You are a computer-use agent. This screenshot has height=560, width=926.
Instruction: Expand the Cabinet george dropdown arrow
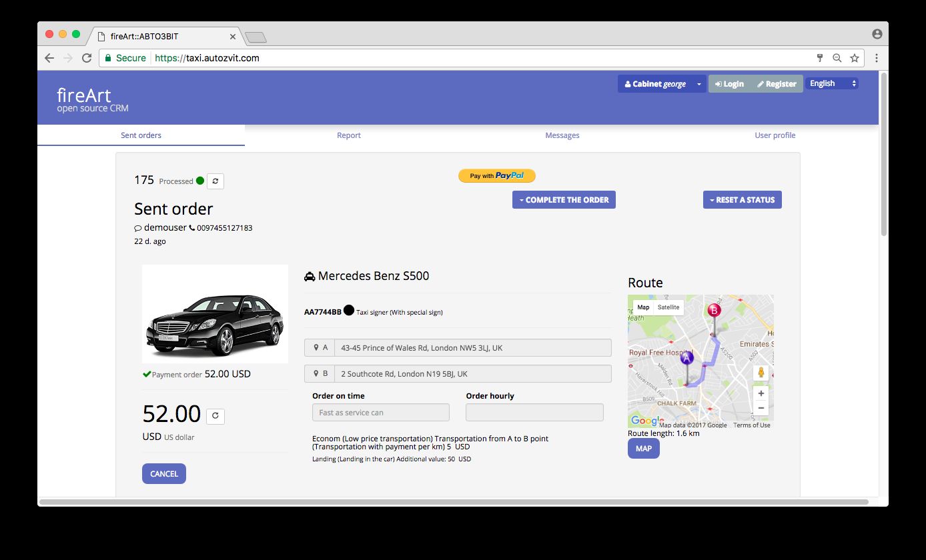click(x=699, y=84)
